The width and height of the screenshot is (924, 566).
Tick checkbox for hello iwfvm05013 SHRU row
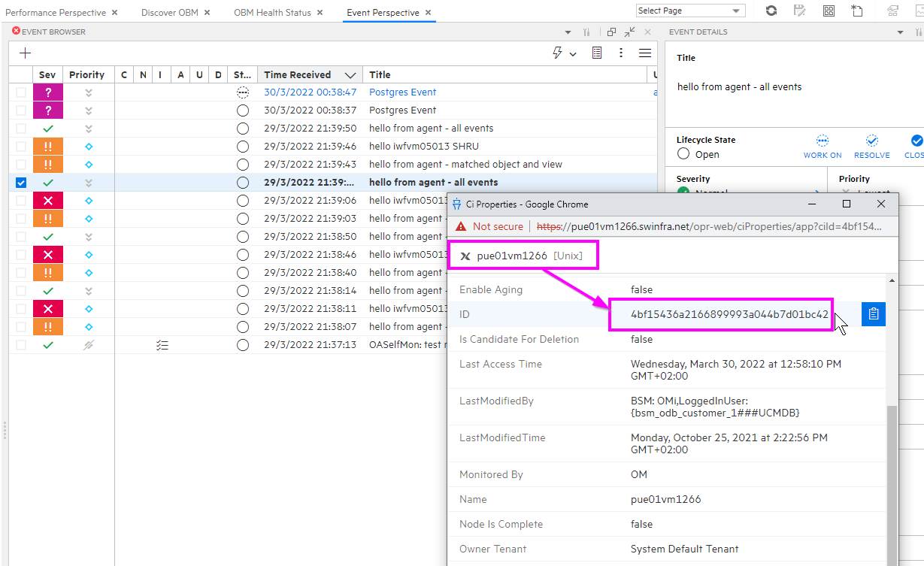[21, 147]
